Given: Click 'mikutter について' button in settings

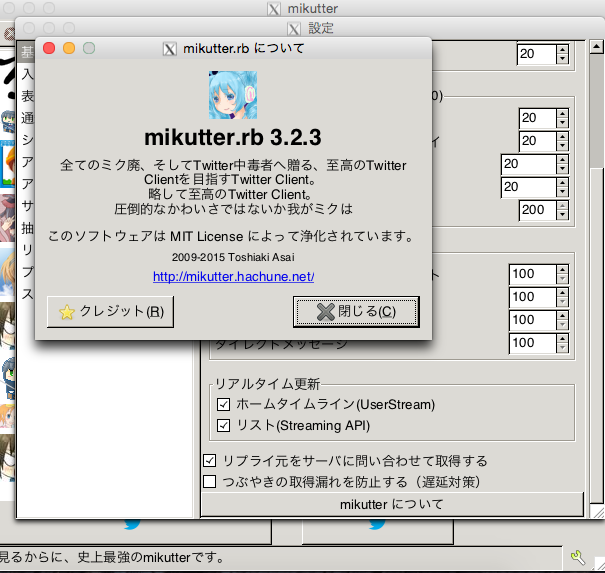Looking at the screenshot, I should tap(392, 504).
